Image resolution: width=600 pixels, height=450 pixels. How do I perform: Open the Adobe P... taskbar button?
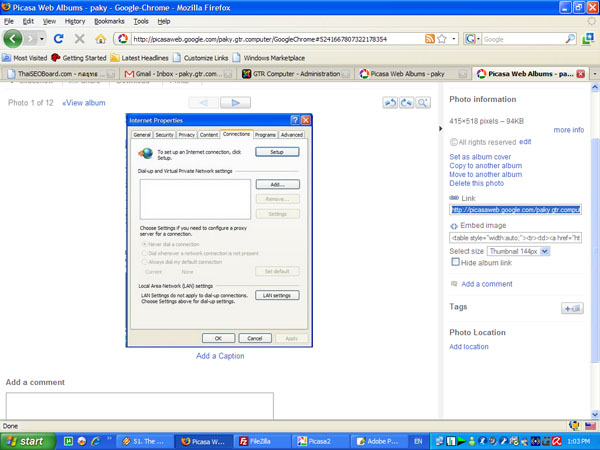tap(378, 441)
